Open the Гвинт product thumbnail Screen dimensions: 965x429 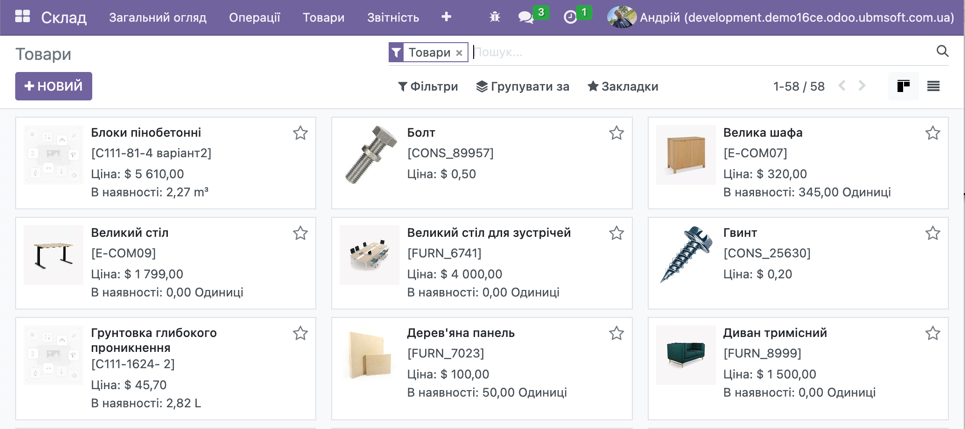point(685,255)
